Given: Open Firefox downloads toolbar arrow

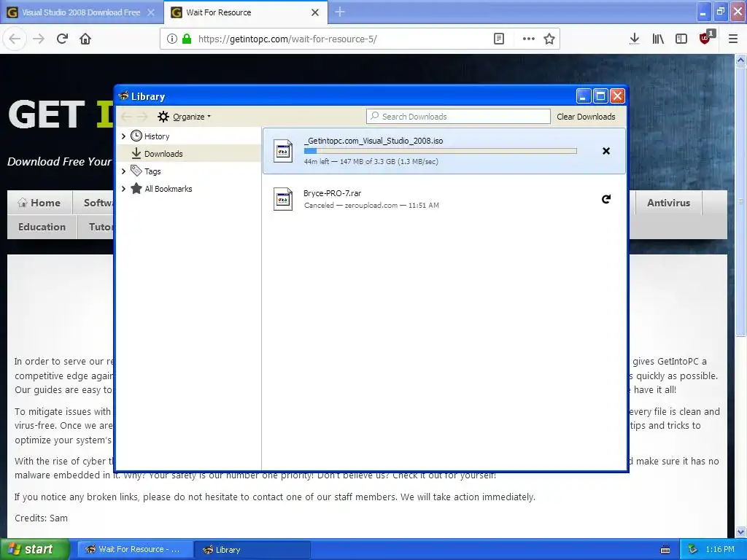Looking at the screenshot, I should 634,39.
